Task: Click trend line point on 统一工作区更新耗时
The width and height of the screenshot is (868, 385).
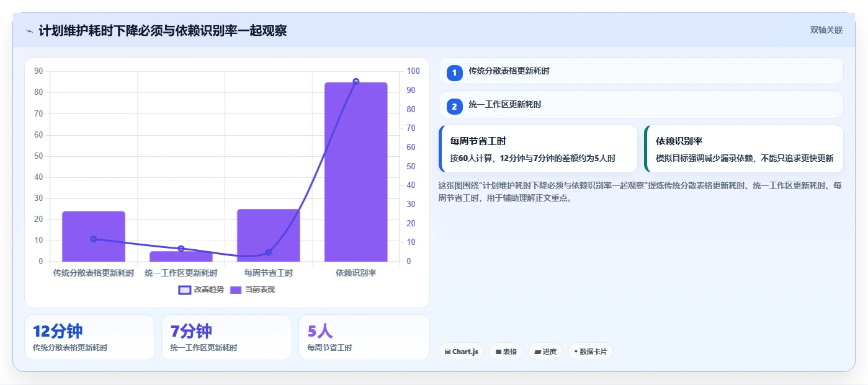Action: click(181, 249)
